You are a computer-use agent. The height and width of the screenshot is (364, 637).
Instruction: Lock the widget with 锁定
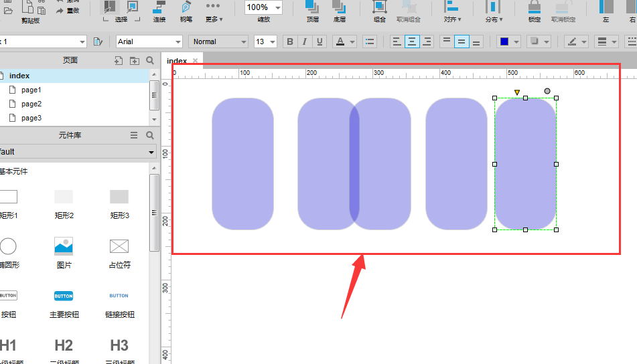[535, 11]
